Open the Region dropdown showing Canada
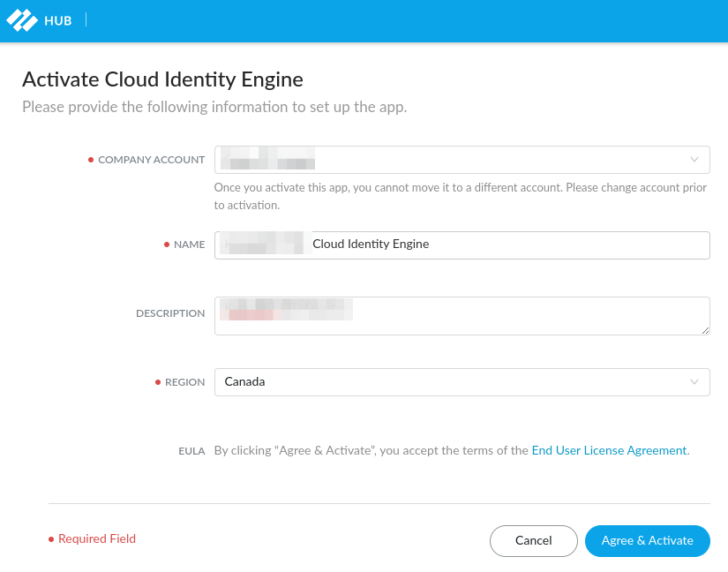The height and width of the screenshot is (572, 728). point(462,382)
